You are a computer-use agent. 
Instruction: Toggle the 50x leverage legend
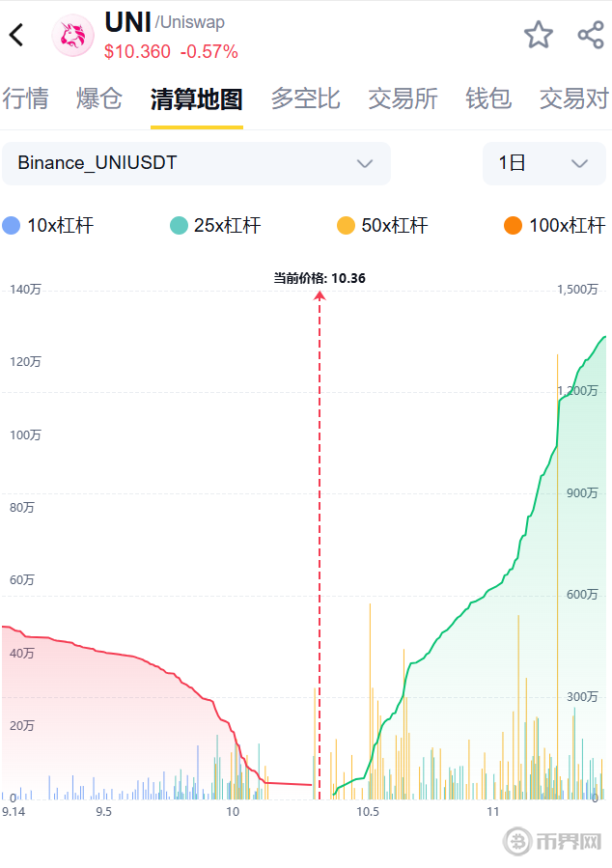[x=382, y=226]
